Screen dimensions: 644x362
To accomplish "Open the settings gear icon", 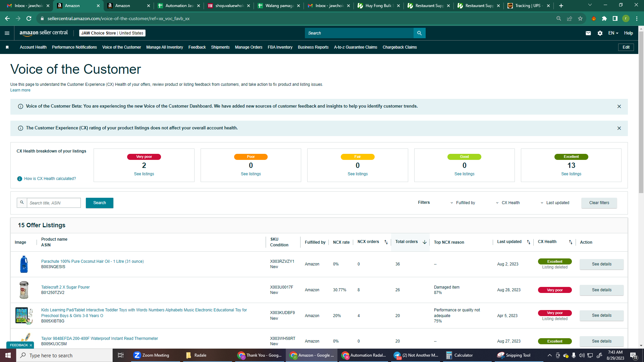I will pos(600,33).
